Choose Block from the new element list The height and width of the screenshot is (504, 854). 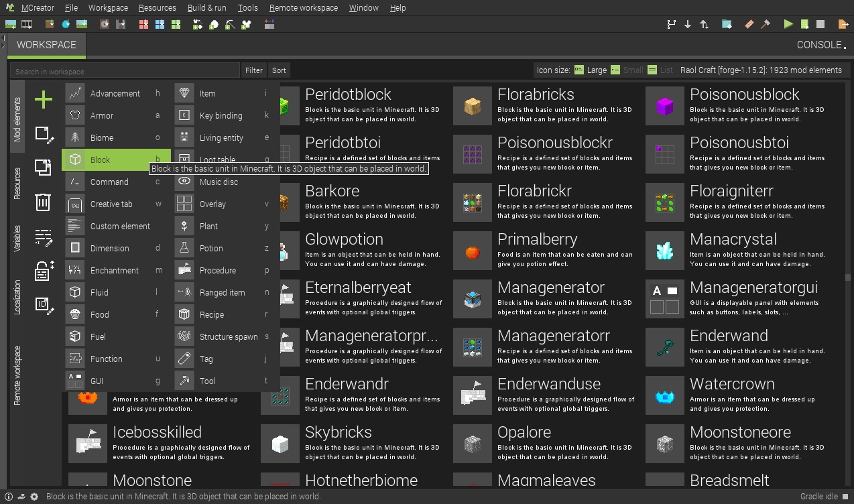[117, 160]
